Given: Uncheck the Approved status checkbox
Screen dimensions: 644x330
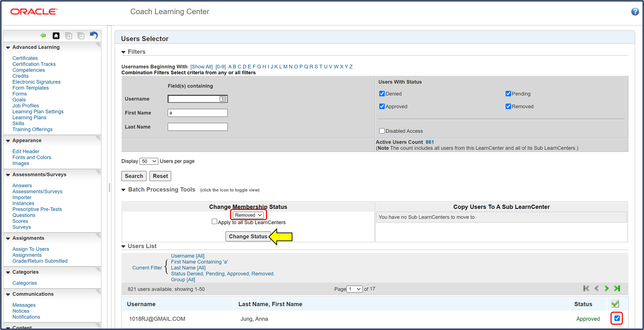Looking at the screenshot, I should 382,106.
